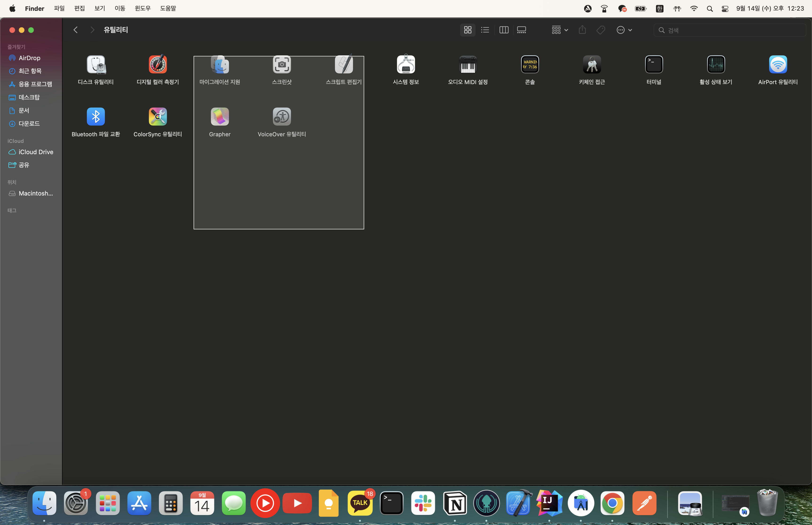The width and height of the screenshot is (812, 525).
Task: Click the back navigation arrow
Action: tap(76, 30)
